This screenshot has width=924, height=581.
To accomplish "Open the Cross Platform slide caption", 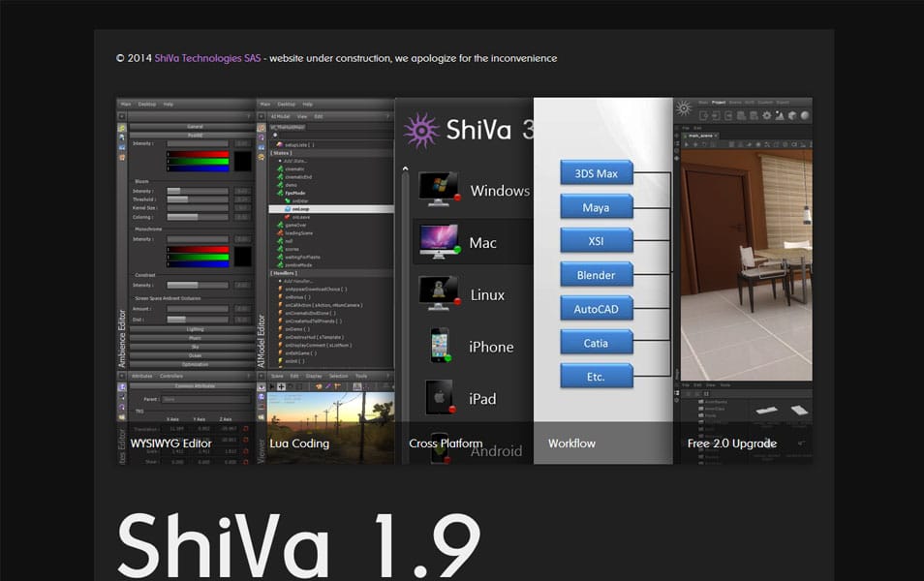I will pos(446,443).
